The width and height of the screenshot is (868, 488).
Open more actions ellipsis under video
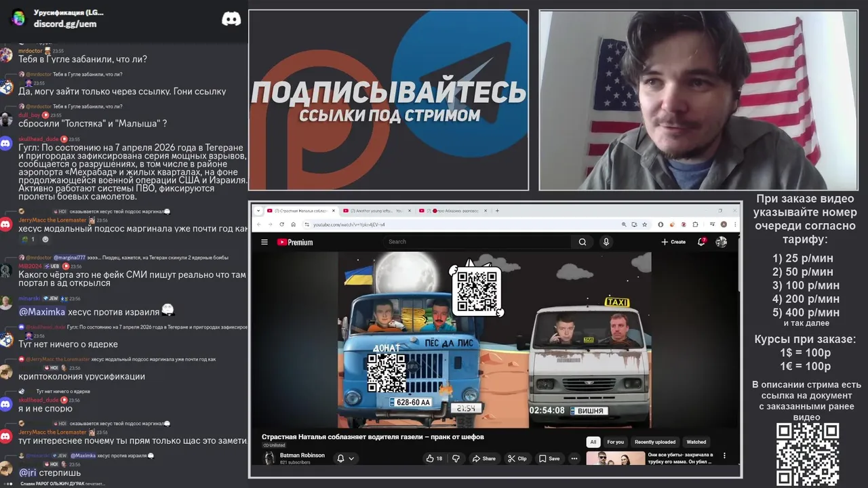pyautogui.click(x=574, y=459)
